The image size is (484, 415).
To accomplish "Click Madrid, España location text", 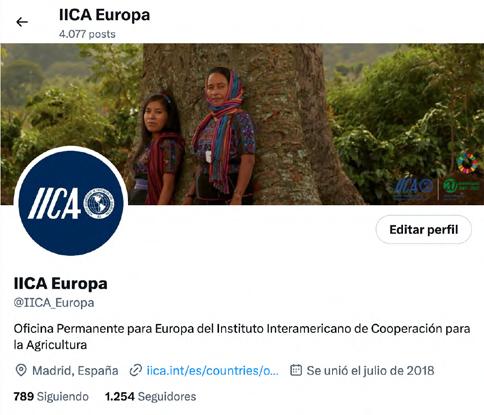I will pyautogui.click(x=75, y=370).
